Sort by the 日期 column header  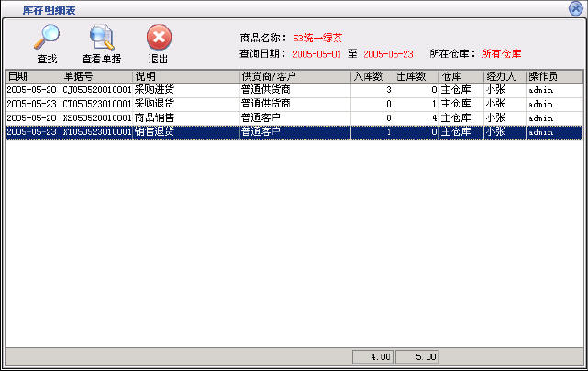pos(32,76)
